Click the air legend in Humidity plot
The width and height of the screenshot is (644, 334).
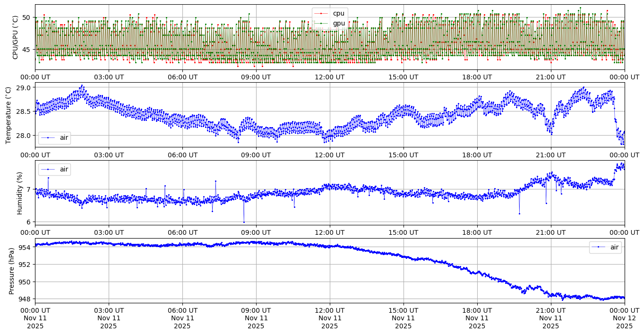pyautogui.click(x=54, y=169)
